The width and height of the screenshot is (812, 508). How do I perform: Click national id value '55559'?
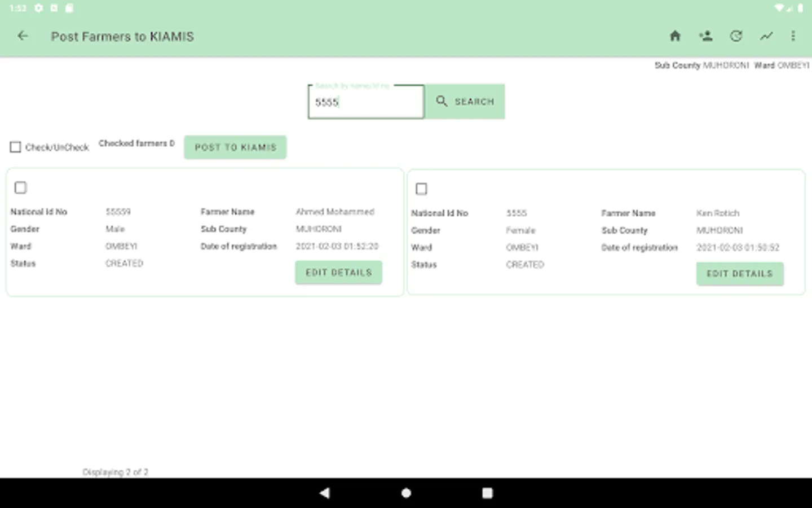point(118,212)
